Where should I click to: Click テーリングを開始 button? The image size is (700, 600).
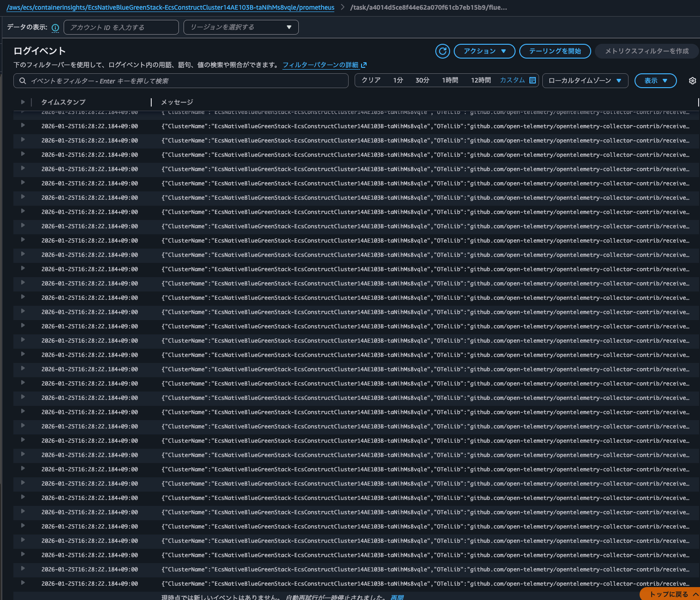555,51
